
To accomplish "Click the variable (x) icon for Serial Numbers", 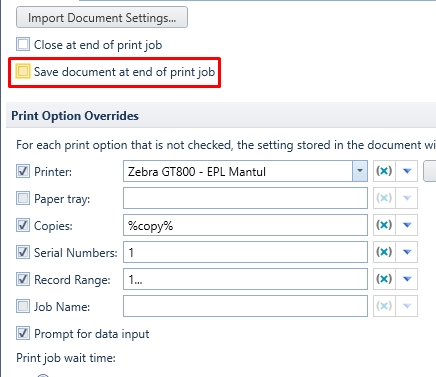I will pos(384,252).
